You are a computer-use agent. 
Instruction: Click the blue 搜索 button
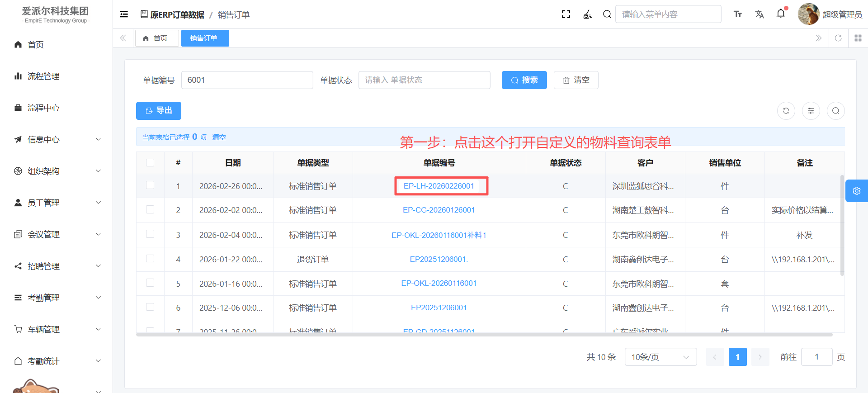524,80
